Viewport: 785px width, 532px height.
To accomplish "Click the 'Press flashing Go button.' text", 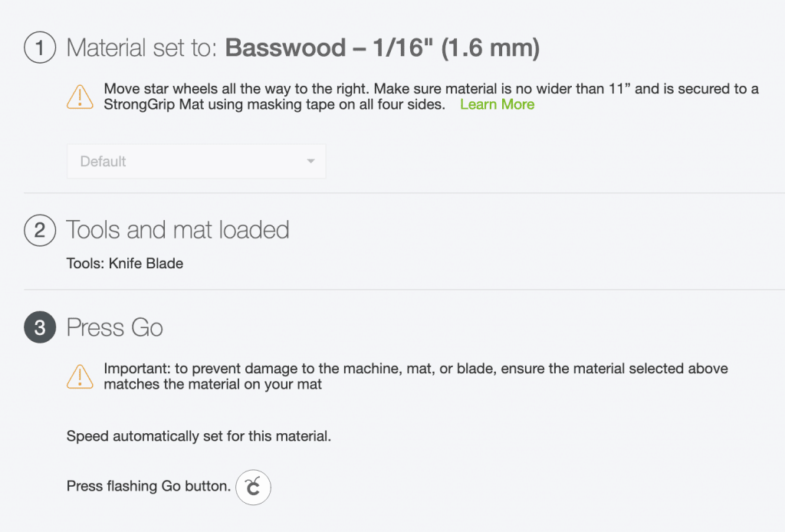I will [149, 486].
